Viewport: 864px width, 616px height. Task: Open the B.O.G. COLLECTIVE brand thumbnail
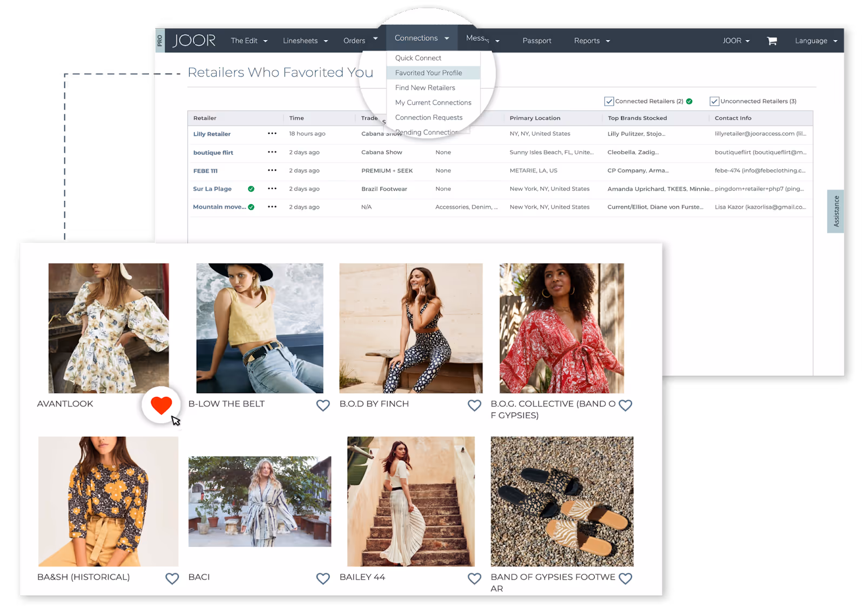click(562, 328)
